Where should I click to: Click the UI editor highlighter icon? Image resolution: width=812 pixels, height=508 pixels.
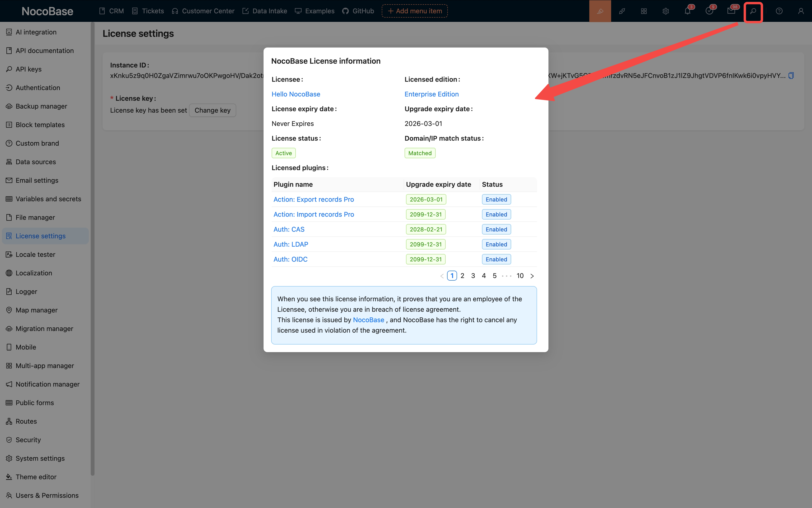point(600,11)
